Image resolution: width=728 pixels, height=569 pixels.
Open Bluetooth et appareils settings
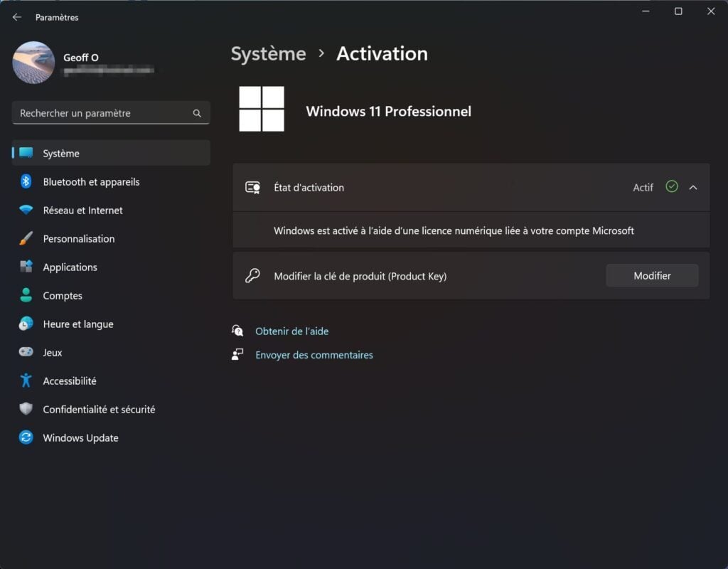tap(111, 181)
